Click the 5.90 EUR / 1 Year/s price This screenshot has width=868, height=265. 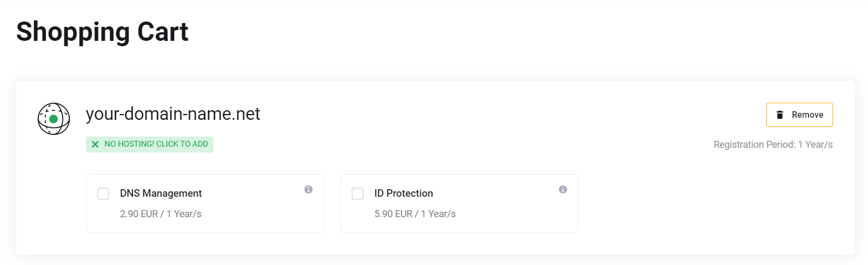coord(415,214)
